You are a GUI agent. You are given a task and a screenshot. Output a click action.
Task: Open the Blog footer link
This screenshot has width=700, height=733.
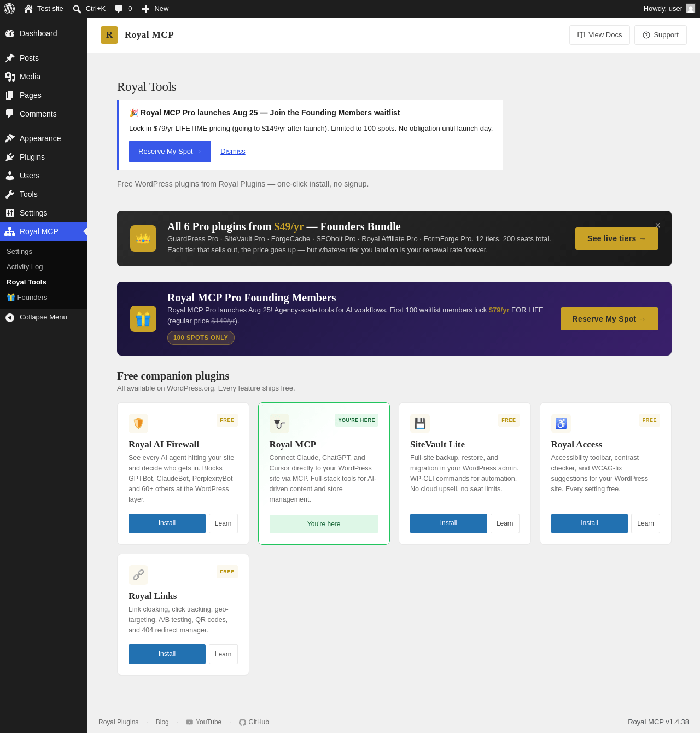[162, 722]
